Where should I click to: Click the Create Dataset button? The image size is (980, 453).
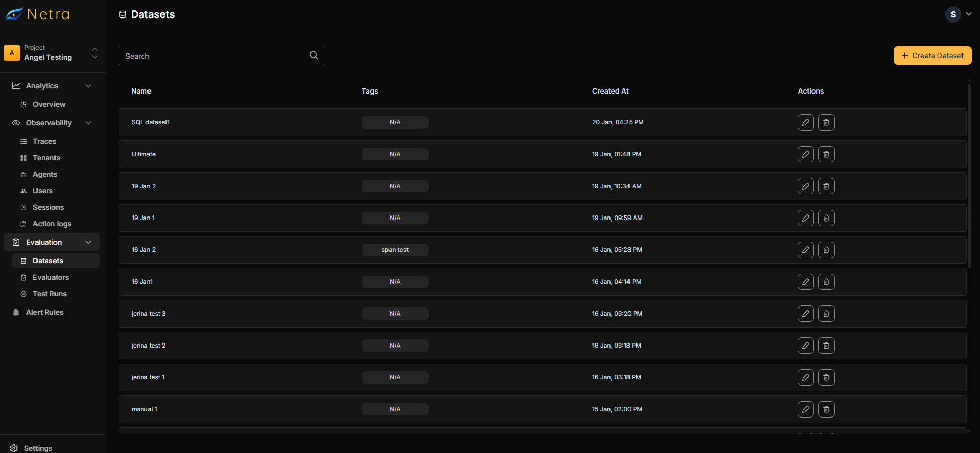click(x=932, y=56)
